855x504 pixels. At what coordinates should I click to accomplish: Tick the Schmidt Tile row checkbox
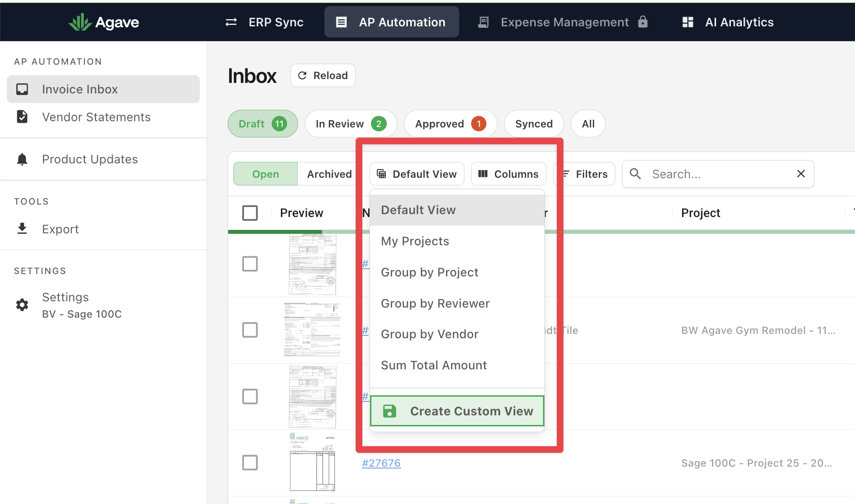tap(250, 330)
